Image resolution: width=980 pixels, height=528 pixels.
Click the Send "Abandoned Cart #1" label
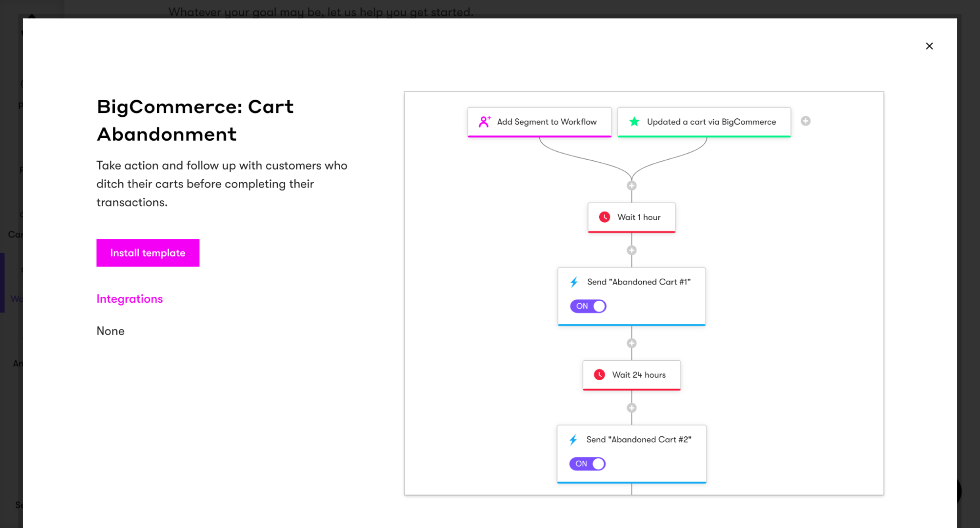[639, 282]
